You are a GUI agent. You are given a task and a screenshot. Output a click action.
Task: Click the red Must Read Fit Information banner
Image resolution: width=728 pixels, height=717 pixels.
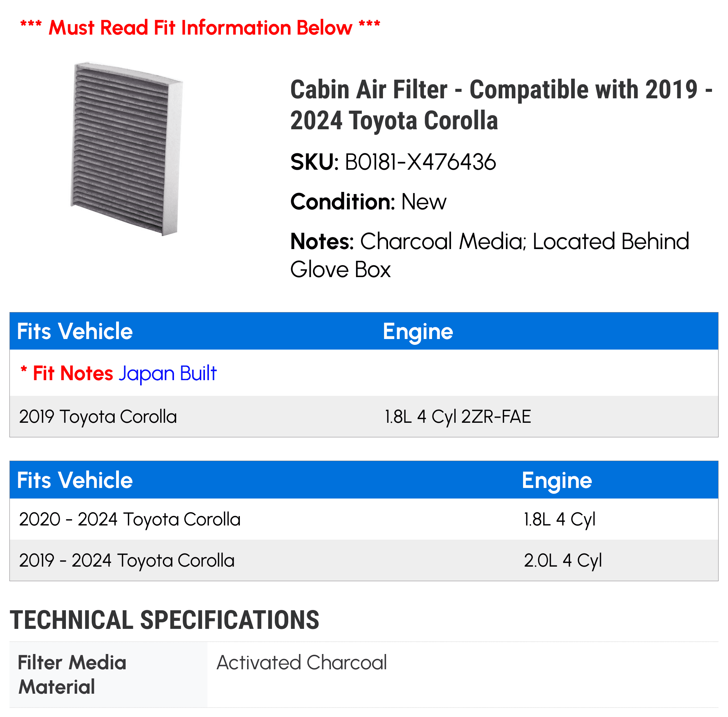coord(200,28)
